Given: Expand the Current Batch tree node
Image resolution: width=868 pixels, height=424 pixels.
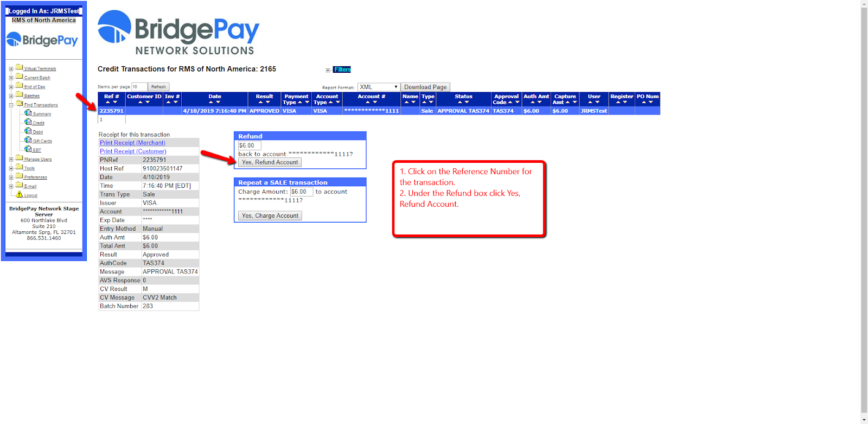Looking at the screenshot, I should click(11, 78).
